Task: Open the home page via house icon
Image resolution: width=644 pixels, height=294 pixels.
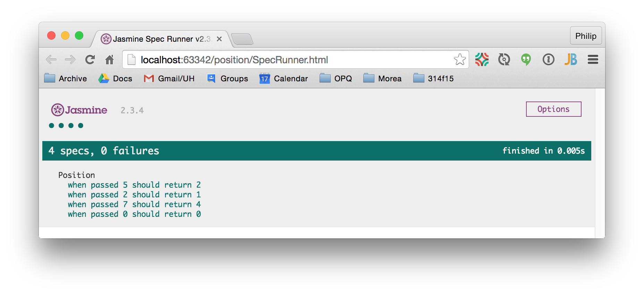Action: 110,60
